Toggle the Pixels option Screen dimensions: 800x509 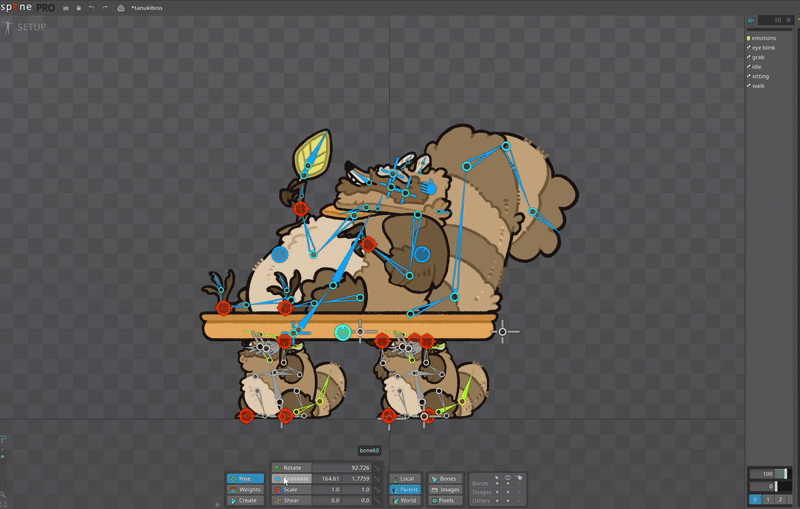445,500
